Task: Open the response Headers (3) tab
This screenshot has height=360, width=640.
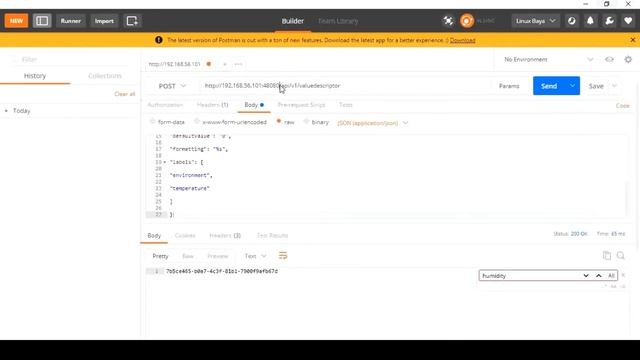Action: [x=225, y=236]
